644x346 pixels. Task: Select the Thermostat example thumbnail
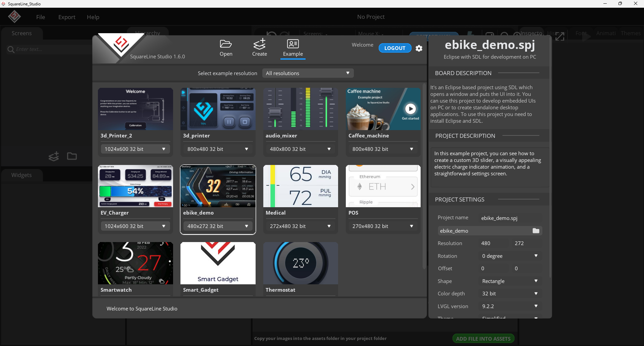coord(301,263)
